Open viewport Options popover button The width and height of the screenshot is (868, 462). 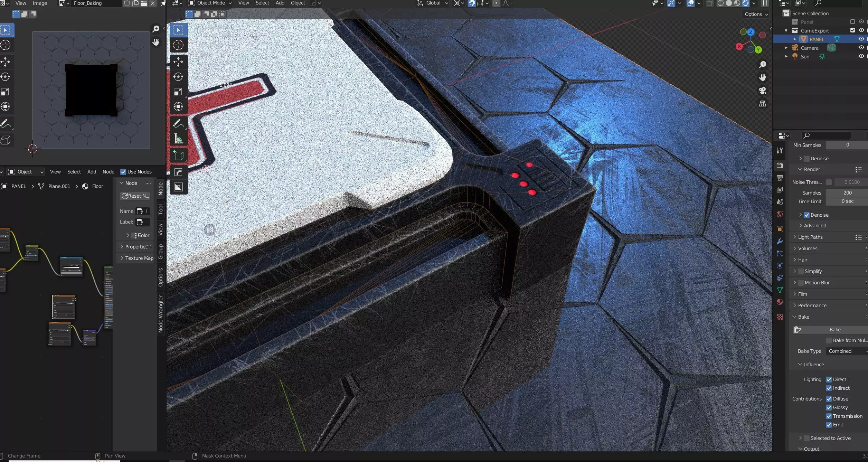pos(756,14)
